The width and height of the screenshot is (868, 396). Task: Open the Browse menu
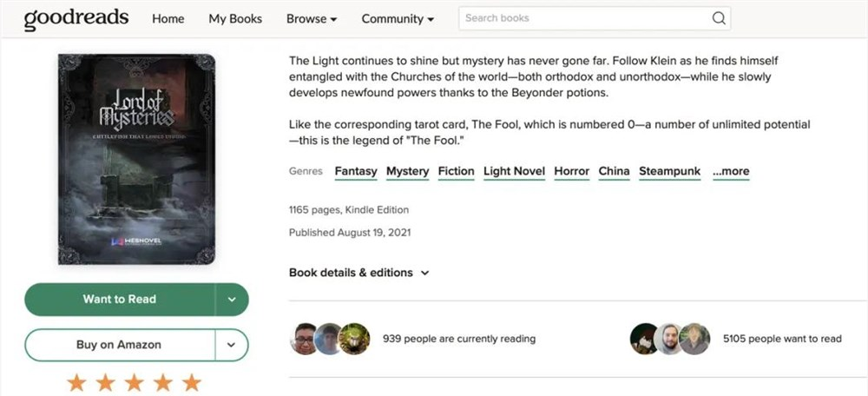pyautogui.click(x=312, y=19)
